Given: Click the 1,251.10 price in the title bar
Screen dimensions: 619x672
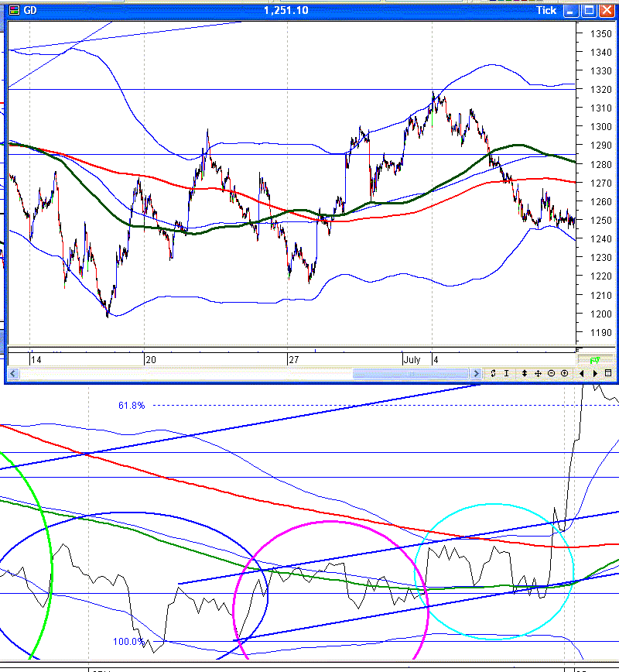Looking at the screenshot, I should click(x=286, y=11).
